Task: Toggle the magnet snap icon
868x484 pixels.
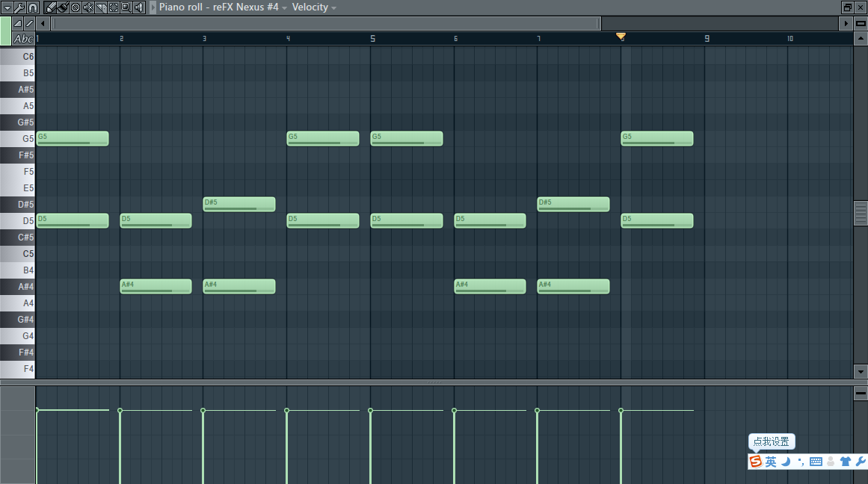Action: [x=33, y=7]
